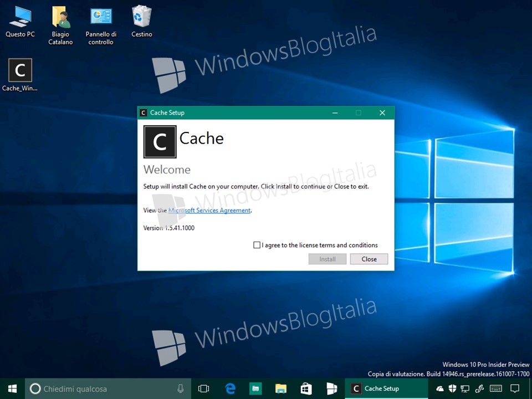
Task: Open the Windows Ink Workspace pen icon
Action: [x=479, y=389]
